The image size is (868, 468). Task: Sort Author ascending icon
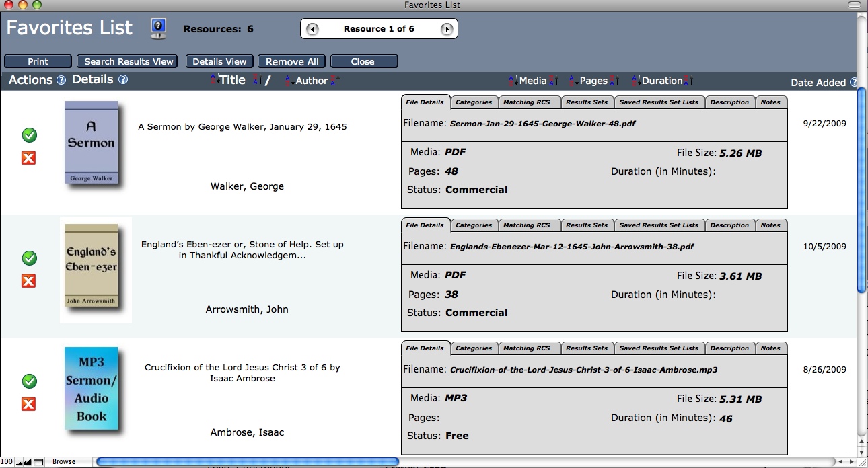click(289, 81)
